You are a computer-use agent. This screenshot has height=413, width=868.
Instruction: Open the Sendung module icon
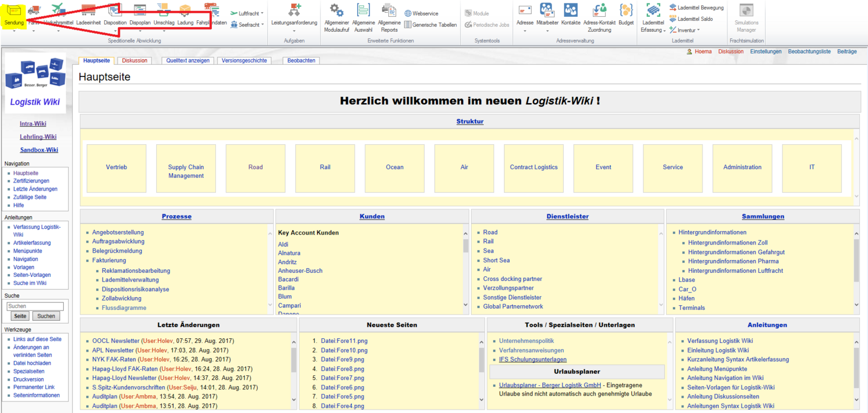point(14,10)
